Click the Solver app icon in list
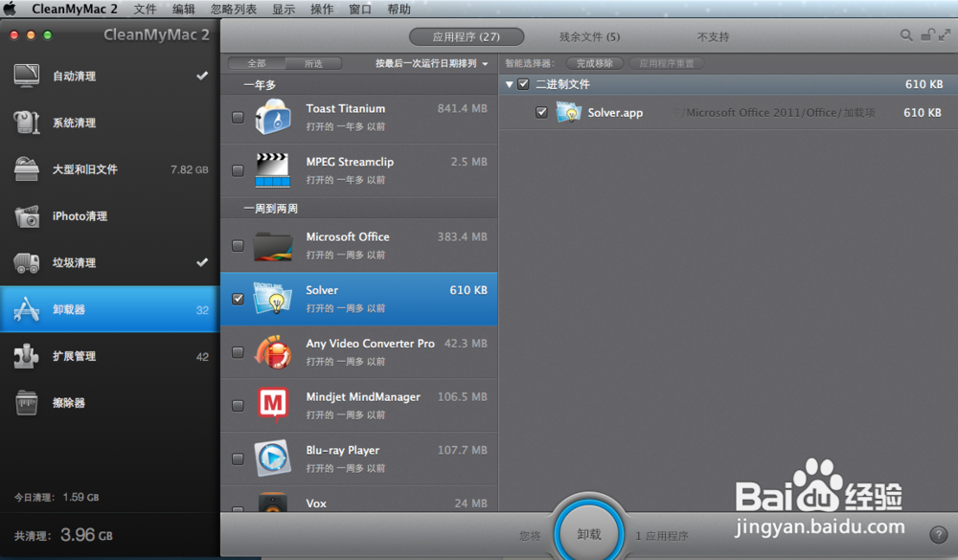Viewport: 958px width, 560px height. (x=272, y=298)
